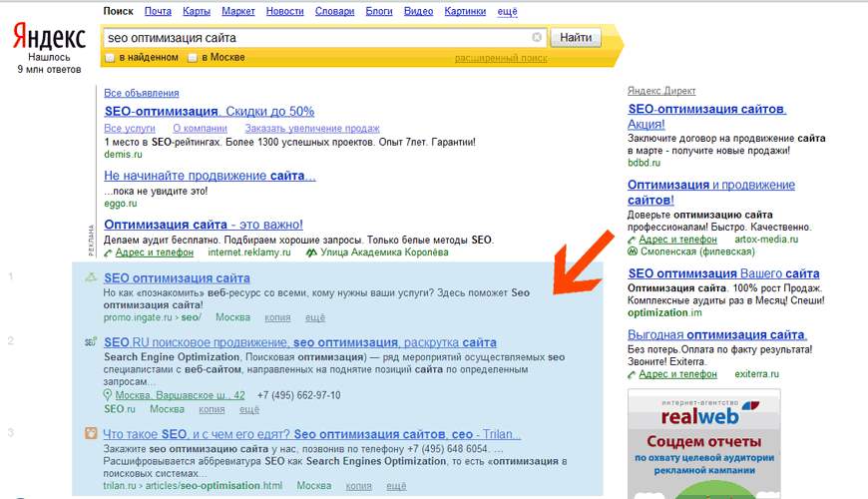Open ad 'Оптимизация сайта - это важно!'
Viewport: 868px width, 499px height.
(x=204, y=225)
